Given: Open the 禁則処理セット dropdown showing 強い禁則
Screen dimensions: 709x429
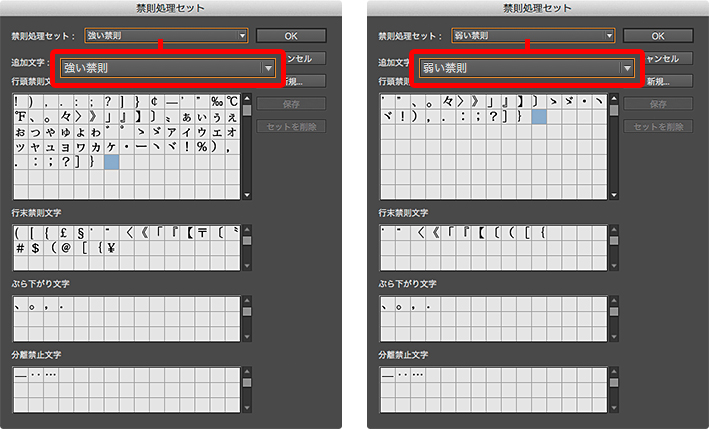Looking at the screenshot, I should pyautogui.click(x=166, y=36).
